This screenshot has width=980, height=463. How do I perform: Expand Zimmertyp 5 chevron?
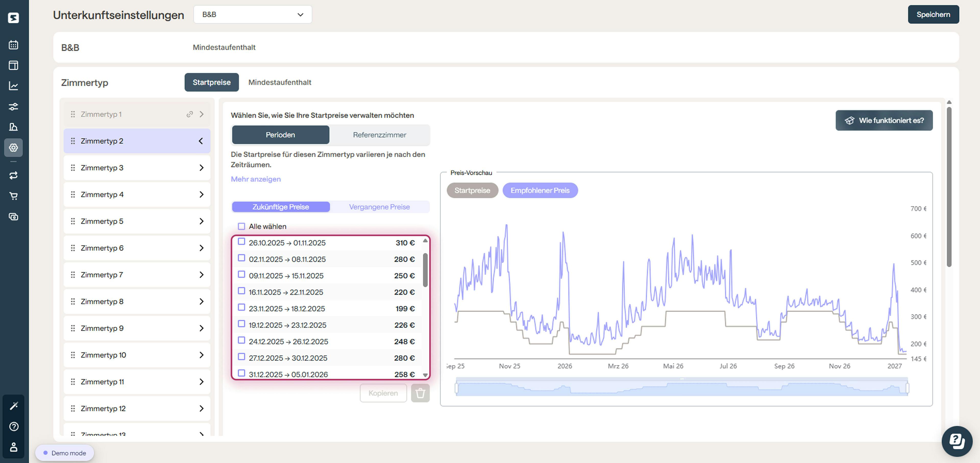pyautogui.click(x=201, y=221)
